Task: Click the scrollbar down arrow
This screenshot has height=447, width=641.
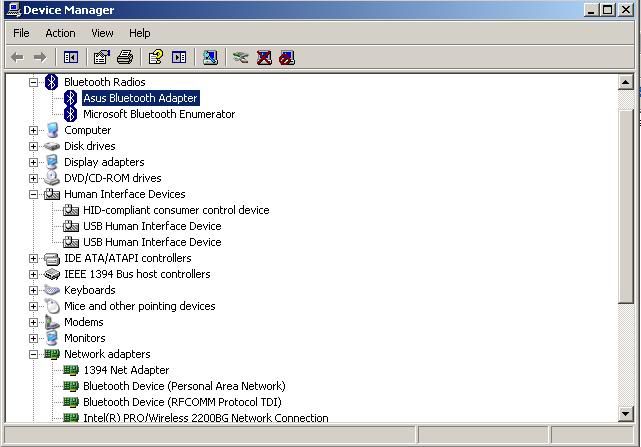Action: point(625,414)
